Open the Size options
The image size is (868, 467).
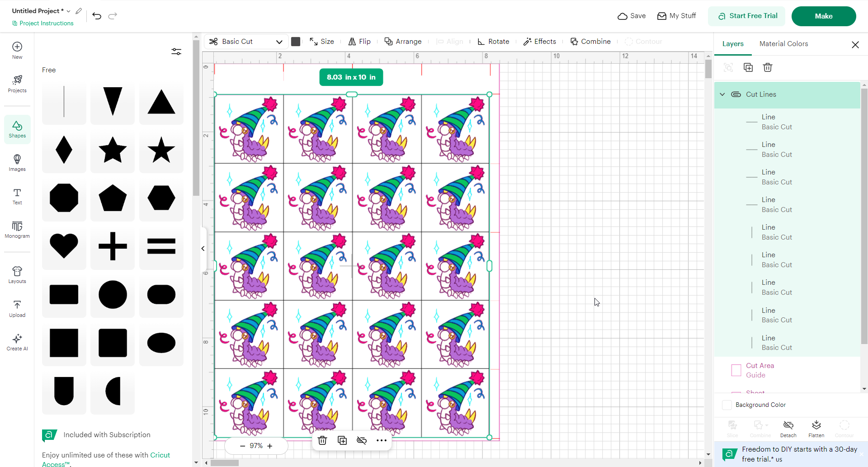322,42
